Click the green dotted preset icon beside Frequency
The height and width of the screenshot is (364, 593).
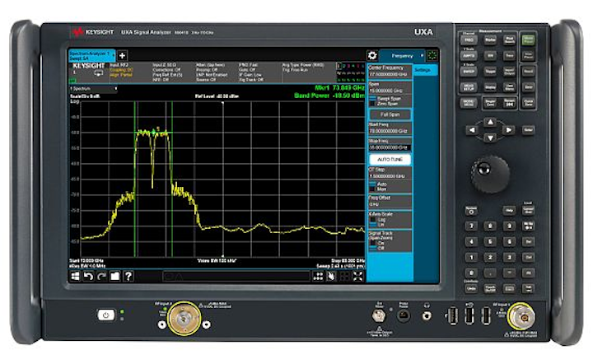432,55
